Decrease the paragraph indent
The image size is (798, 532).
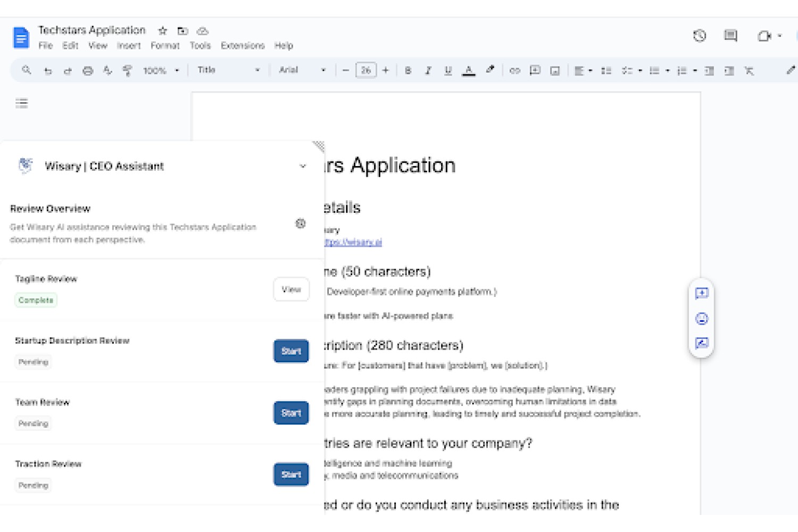709,71
